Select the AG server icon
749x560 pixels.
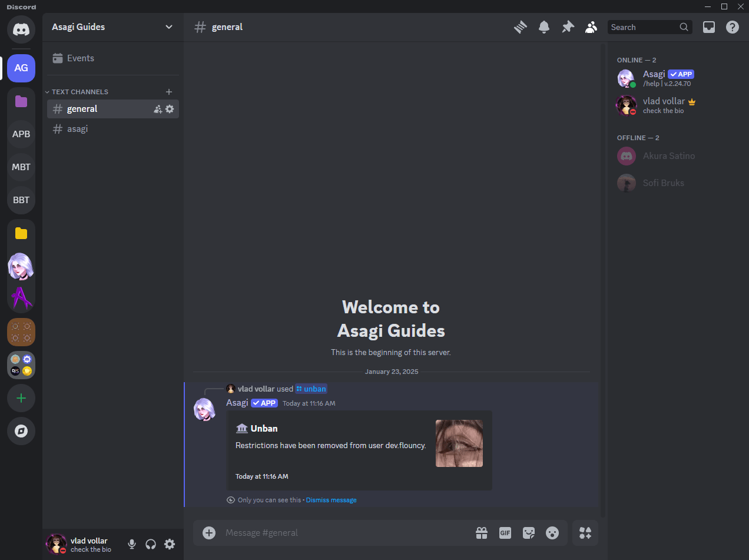pos(21,68)
